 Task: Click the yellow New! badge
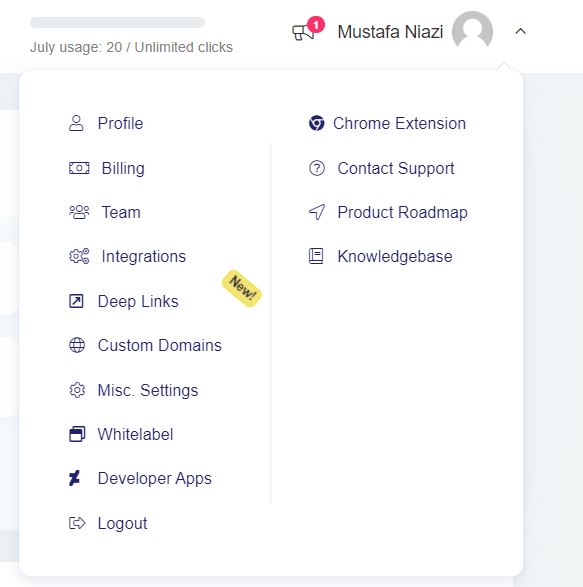(242, 288)
